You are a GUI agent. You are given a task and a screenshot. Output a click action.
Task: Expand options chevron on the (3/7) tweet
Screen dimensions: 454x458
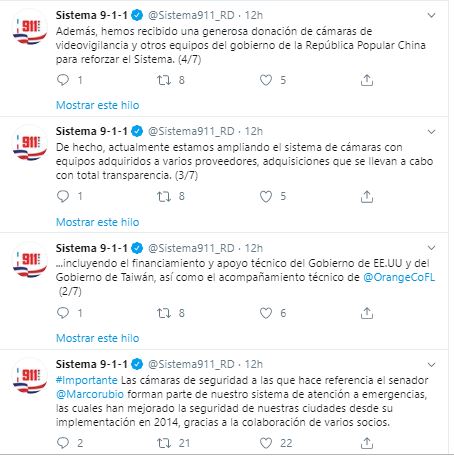[431, 132]
